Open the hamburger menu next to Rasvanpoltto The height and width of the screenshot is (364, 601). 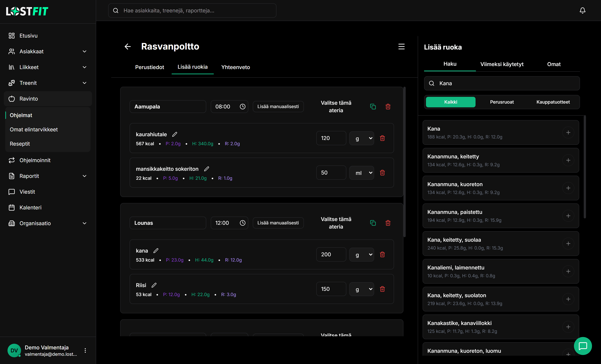[x=401, y=47]
